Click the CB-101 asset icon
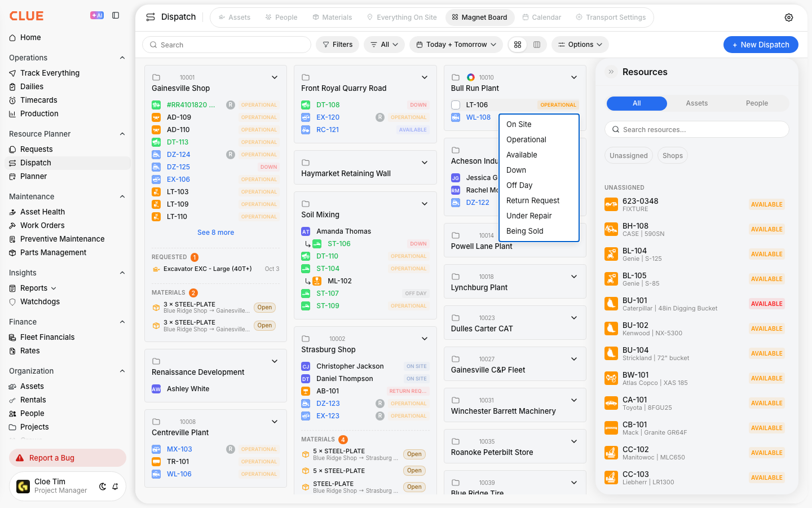This screenshot has width=812, height=508. tap(611, 428)
